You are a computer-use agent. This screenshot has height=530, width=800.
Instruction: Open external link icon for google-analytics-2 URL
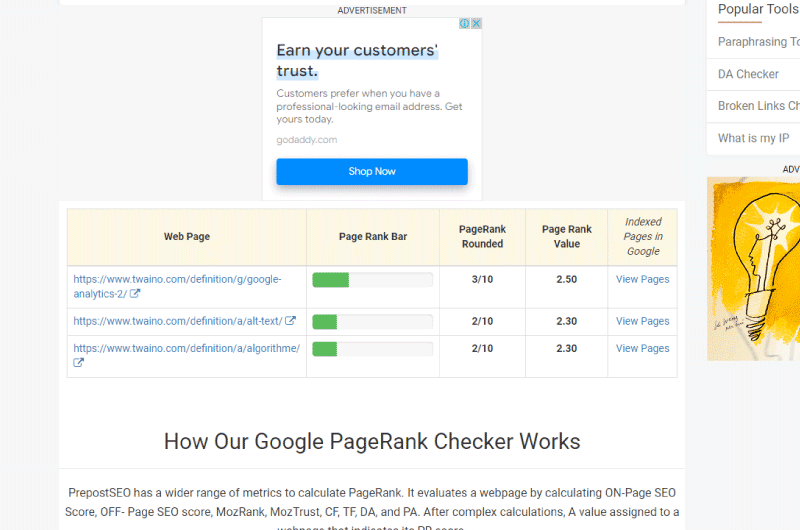(x=135, y=294)
